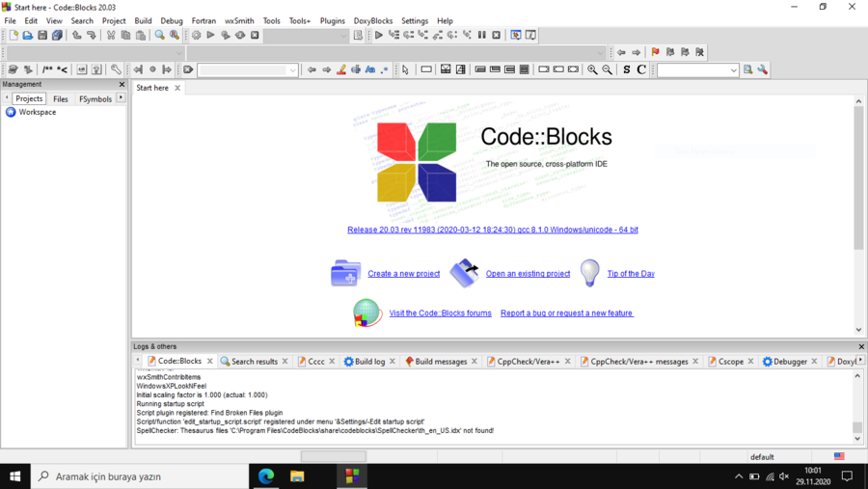Show more Management tabs with right arrow
Viewport: 868px width, 489px height.
coord(121,98)
